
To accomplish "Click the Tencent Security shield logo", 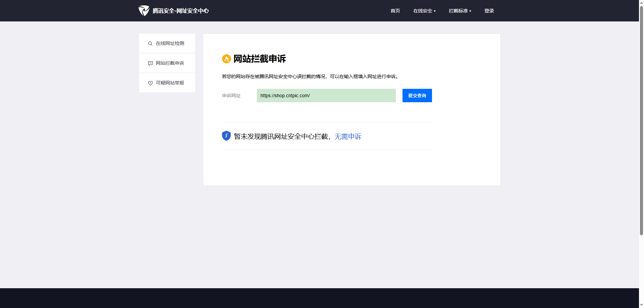I will [x=144, y=11].
